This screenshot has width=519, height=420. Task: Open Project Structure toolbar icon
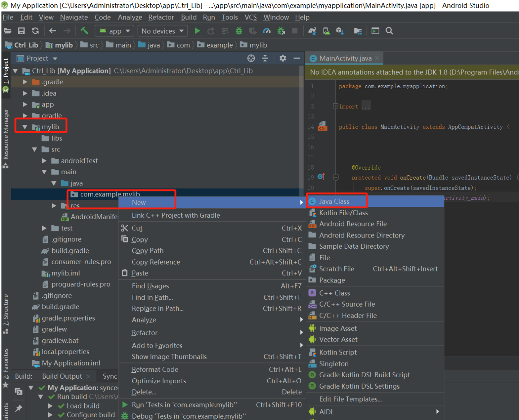tap(358, 31)
